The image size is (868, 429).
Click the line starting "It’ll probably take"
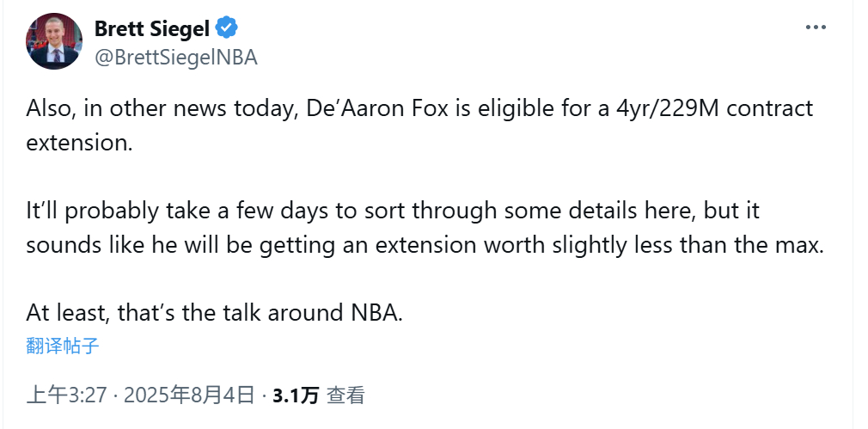pyautogui.click(x=393, y=212)
